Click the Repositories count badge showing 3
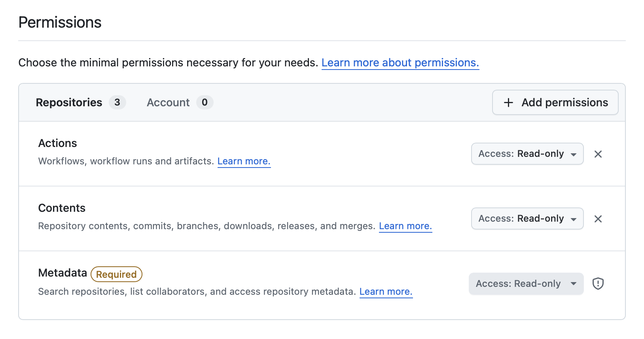The image size is (644, 339). 117,102
